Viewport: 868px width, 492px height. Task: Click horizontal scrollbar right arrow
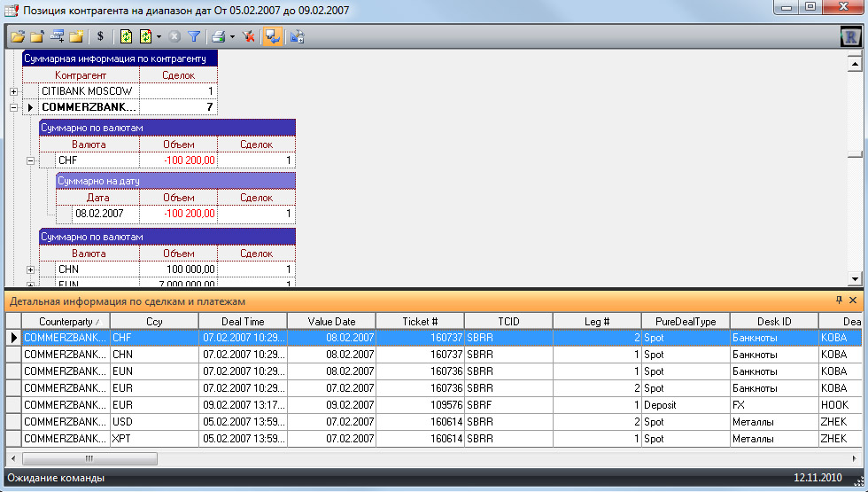[x=854, y=459]
